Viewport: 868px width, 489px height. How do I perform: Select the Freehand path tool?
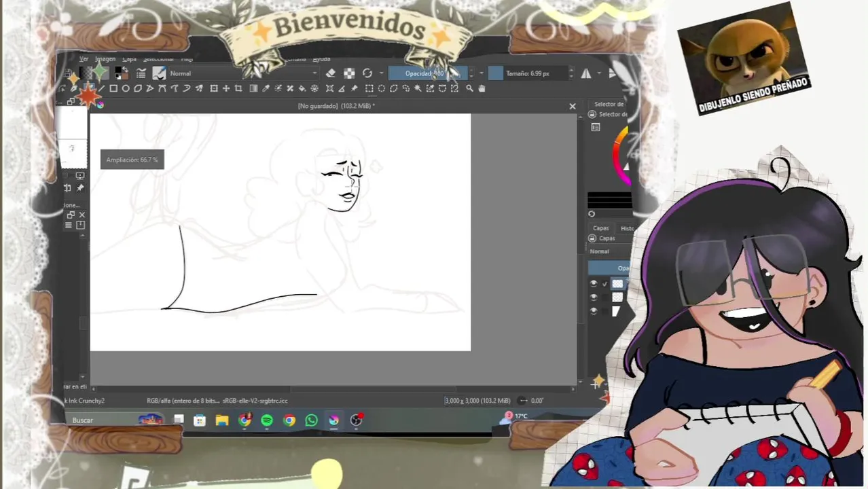coord(175,88)
